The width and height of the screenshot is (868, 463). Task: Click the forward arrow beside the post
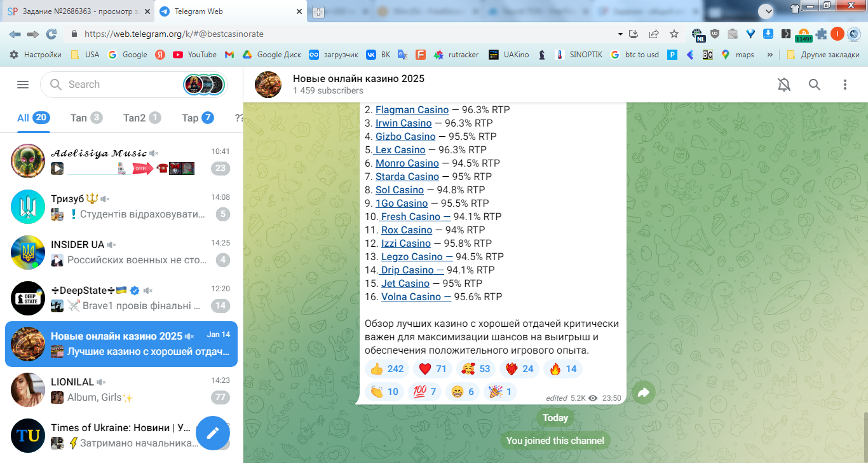point(643,393)
